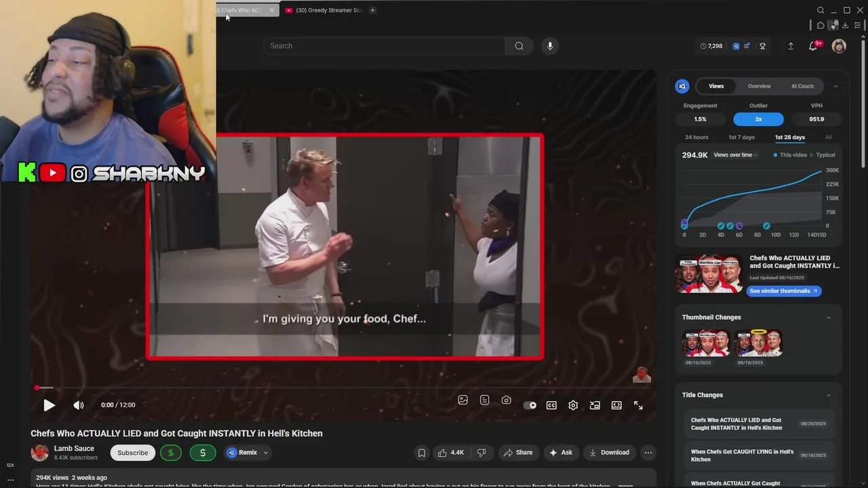This screenshot has height=488, width=868.
Task: Open the 7,298 timer counter
Action: [x=711, y=46]
